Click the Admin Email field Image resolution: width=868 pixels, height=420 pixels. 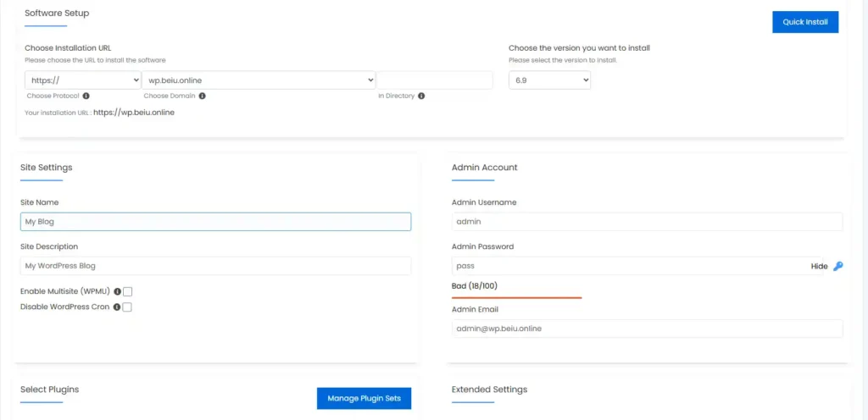tap(647, 329)
